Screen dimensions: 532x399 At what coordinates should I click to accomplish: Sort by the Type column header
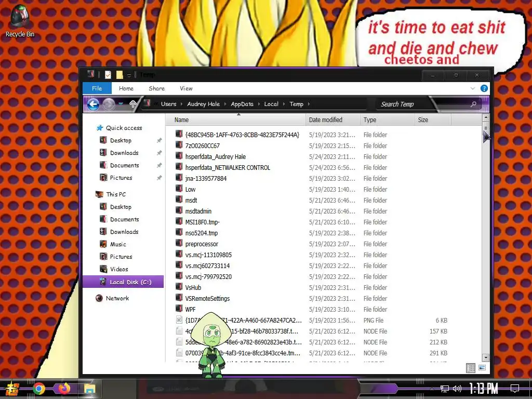(x=387, y=120)
